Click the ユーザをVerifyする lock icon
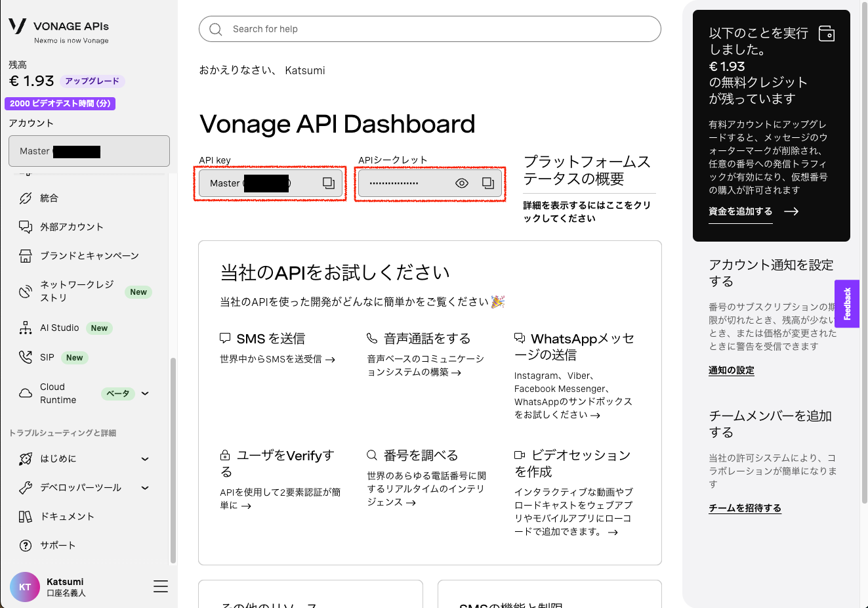The height and width of the screenshot is (608, 868). click(225, 455)
